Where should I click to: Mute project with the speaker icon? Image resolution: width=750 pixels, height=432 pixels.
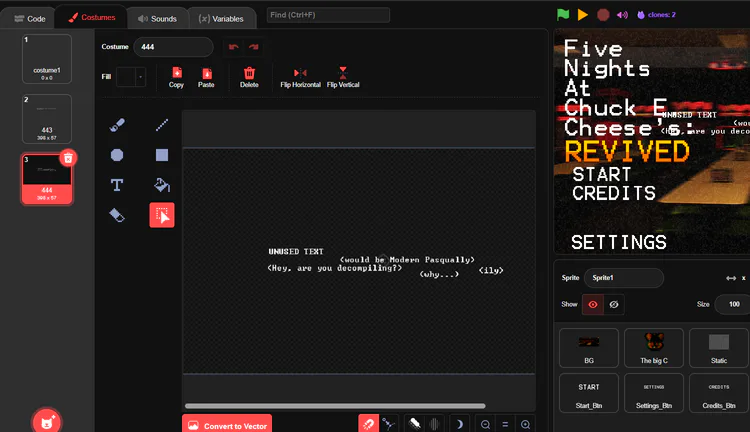click(x=622, y=15)
